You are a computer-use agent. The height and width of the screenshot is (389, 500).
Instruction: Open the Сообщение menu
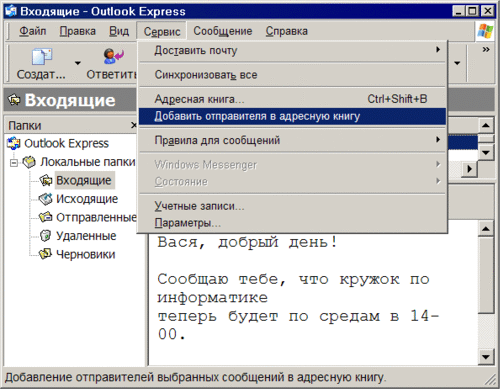tap(223, 31)
